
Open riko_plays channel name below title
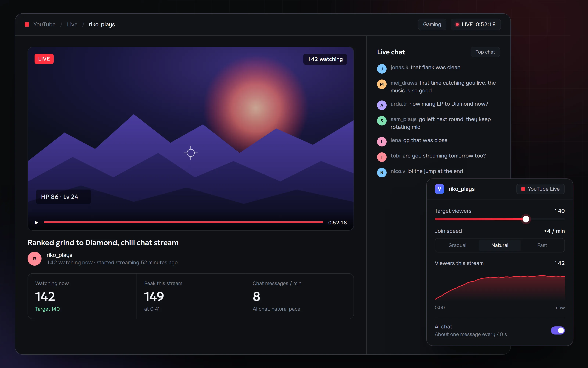click(60, 255)
